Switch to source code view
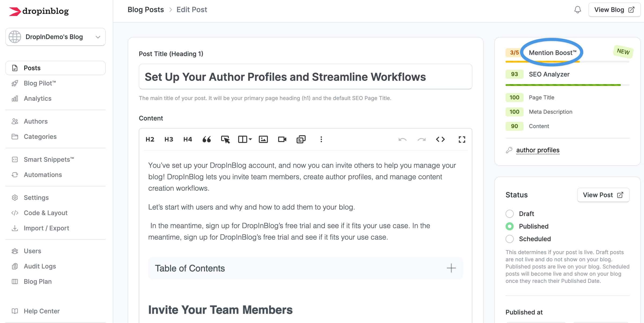 [440, 139]
